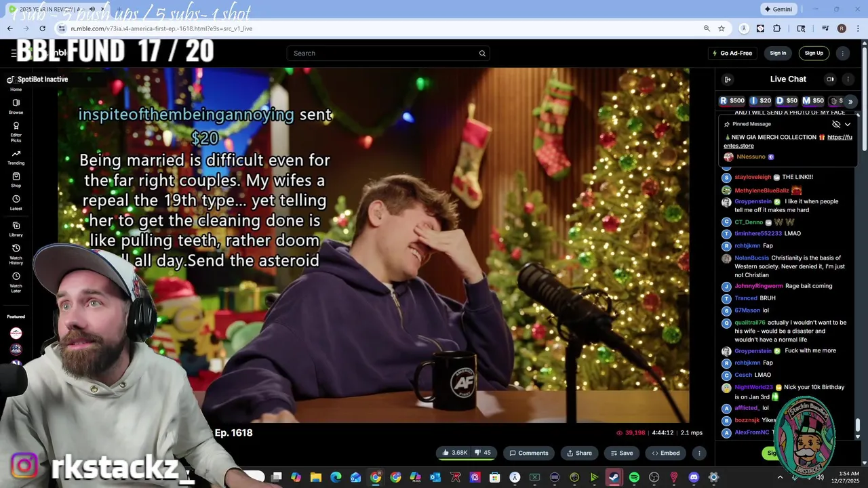Click chat username NolanBucsis
Screen dimensions: 868x488
(751, 258)
